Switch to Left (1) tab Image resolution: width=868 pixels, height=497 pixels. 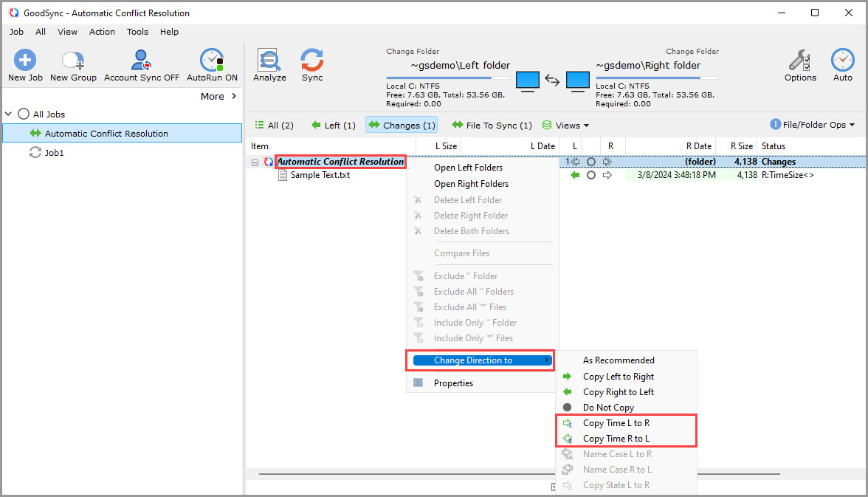click(334, 126)
